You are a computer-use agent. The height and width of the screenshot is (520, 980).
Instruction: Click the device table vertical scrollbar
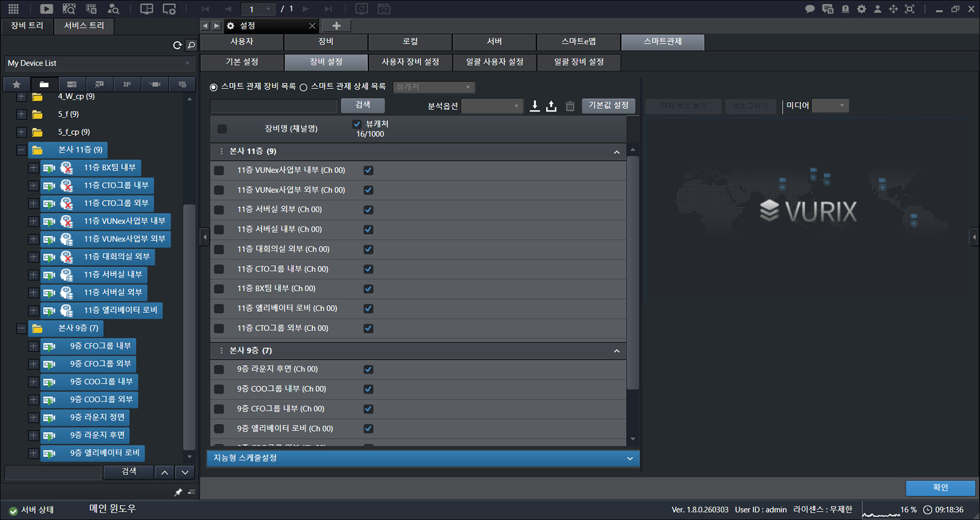pos(633,274)
